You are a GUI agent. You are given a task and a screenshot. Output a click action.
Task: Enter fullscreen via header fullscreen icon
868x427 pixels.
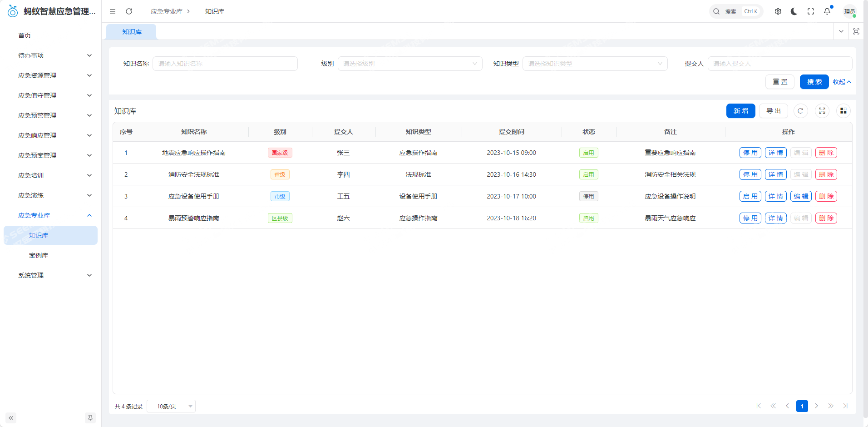coord(811,11)
